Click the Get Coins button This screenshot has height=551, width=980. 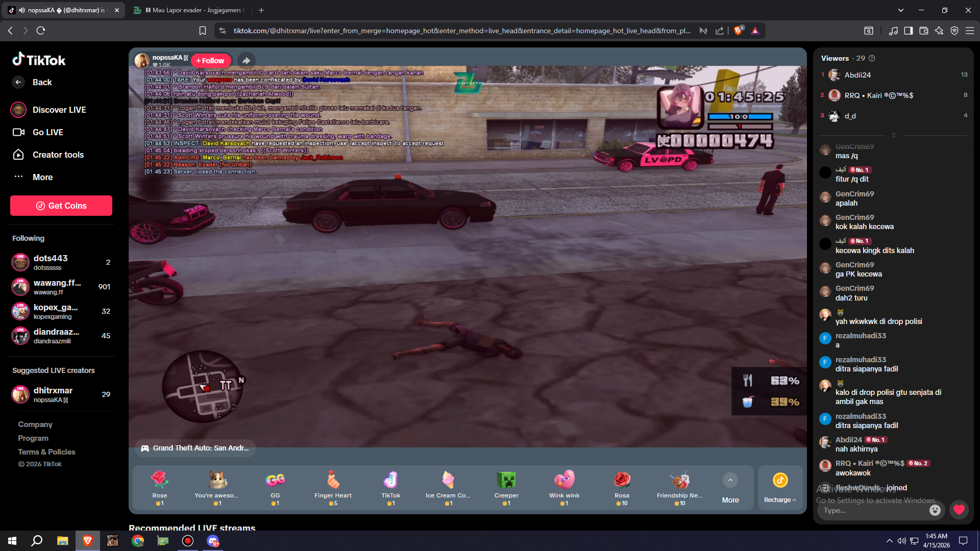click(x=61, y=206)
